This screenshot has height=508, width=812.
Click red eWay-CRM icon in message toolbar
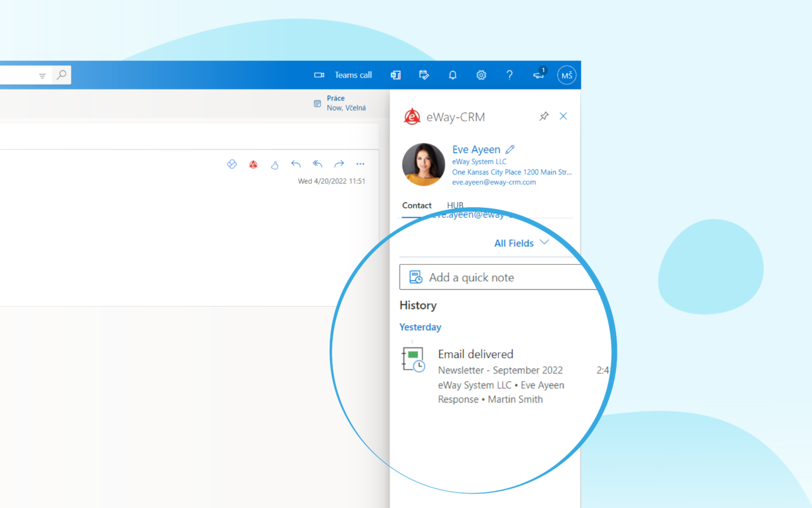(253, 164)
